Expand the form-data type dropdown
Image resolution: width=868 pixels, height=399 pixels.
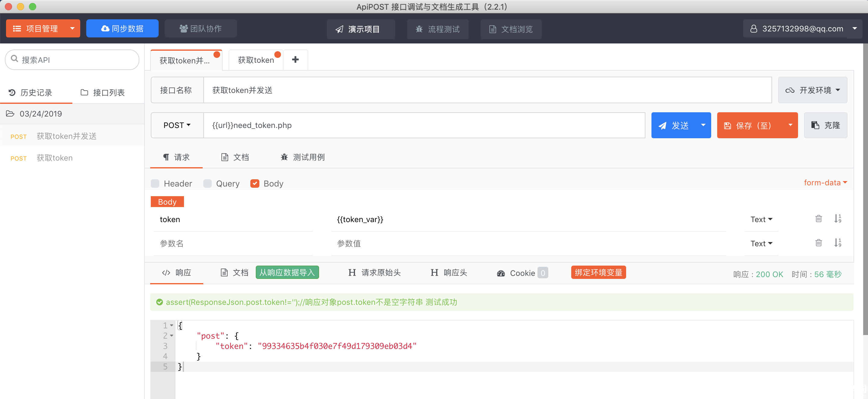(x=825, y=183)
